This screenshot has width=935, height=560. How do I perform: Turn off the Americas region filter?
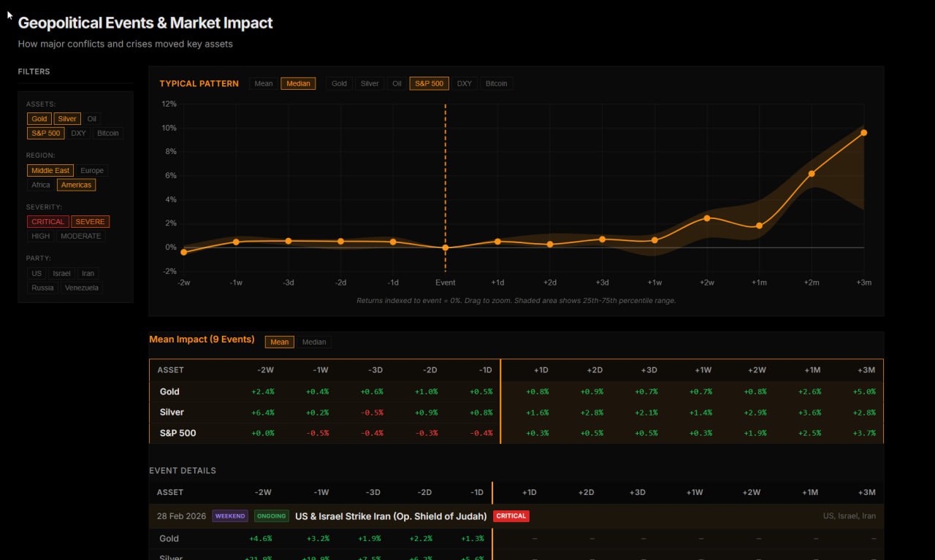(76, 185)
